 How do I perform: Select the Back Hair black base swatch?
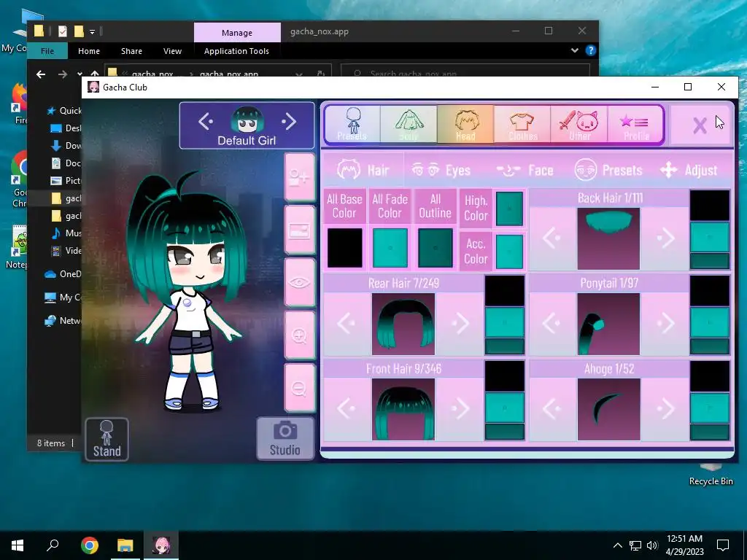pyautogui.click(x=710, y=206)
